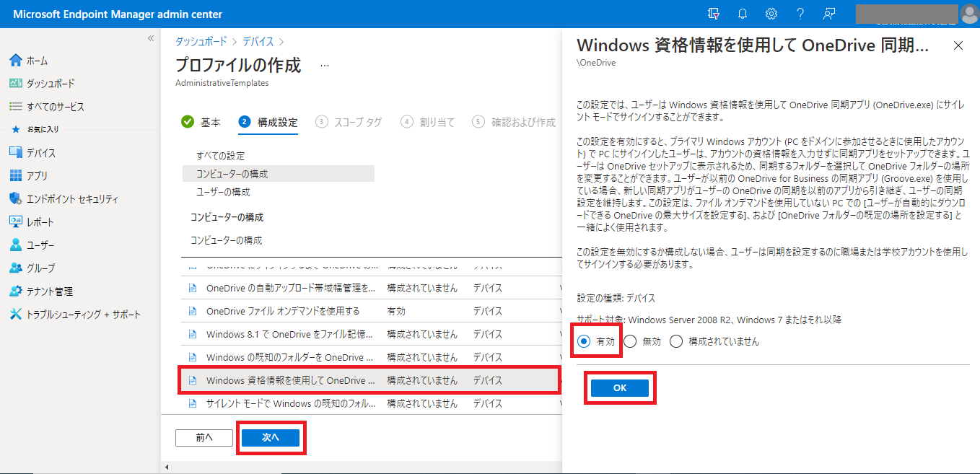The image size is (980, 474).
Task: Open the ダッシュボード breadcrumb link
Action: tap(201, 42)
